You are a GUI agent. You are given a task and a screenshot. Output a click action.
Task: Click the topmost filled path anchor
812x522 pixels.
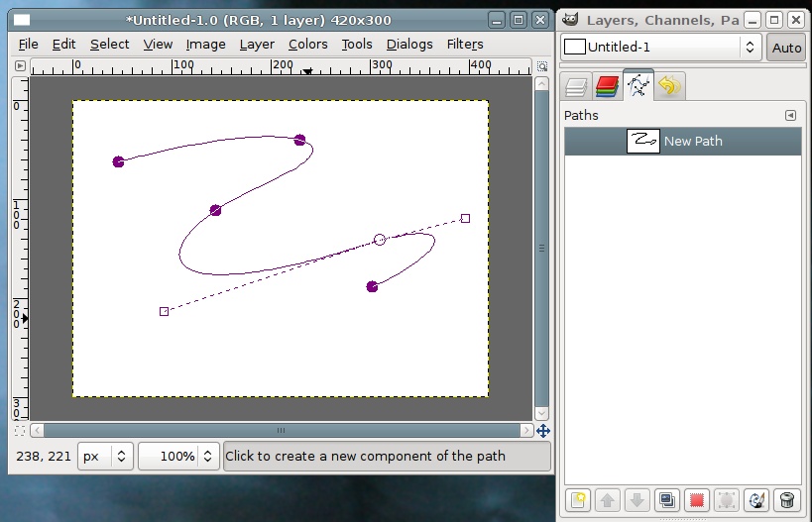[x=299, y=140]
